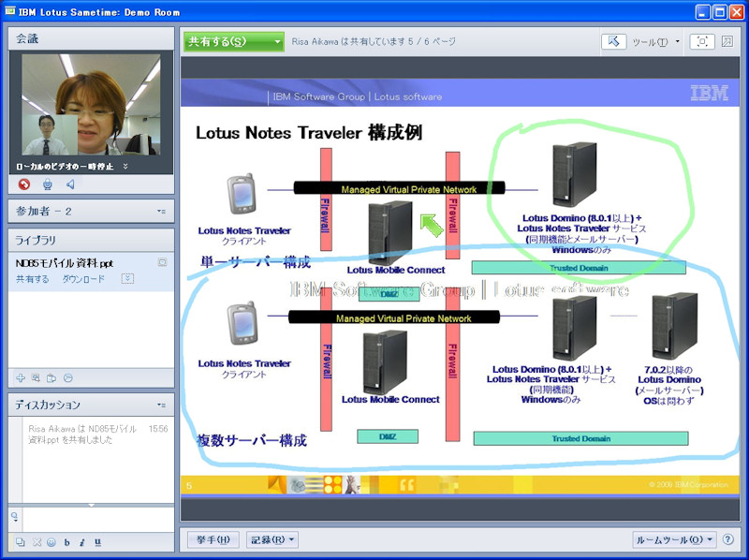
Task: Mute the speaker icon beneath the video
Action: pyautogui.click(x=70, y=184)
